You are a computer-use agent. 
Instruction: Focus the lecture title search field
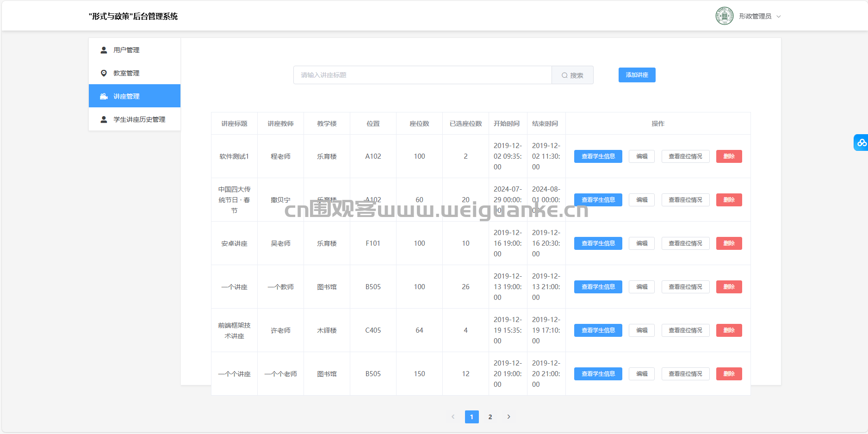coord(422,75)
